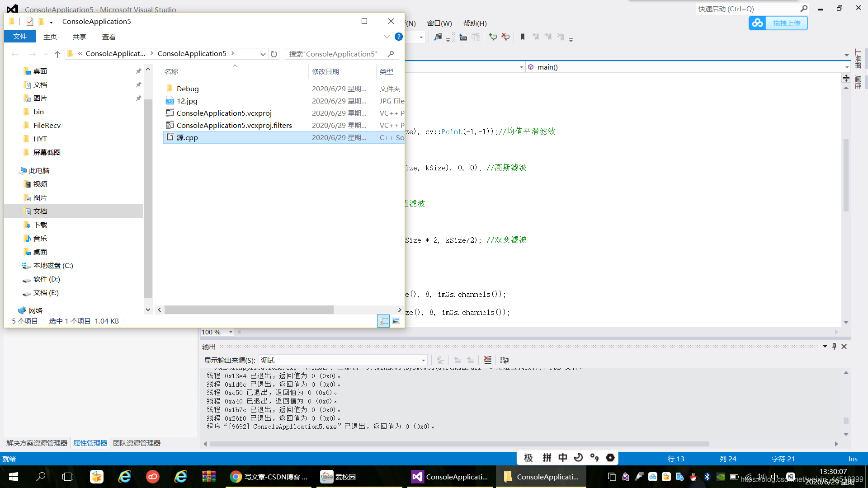Open 本地磁盘 (C:) drive

coord(53,265)
